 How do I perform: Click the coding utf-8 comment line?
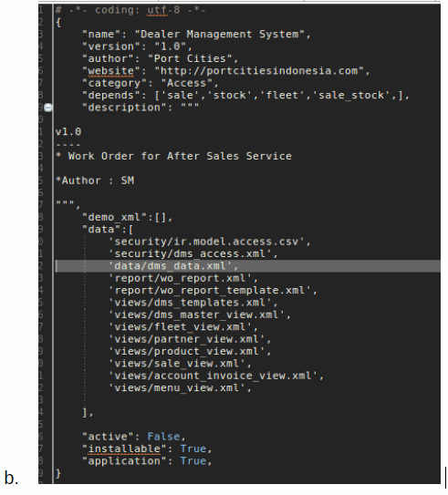[130, 10]
